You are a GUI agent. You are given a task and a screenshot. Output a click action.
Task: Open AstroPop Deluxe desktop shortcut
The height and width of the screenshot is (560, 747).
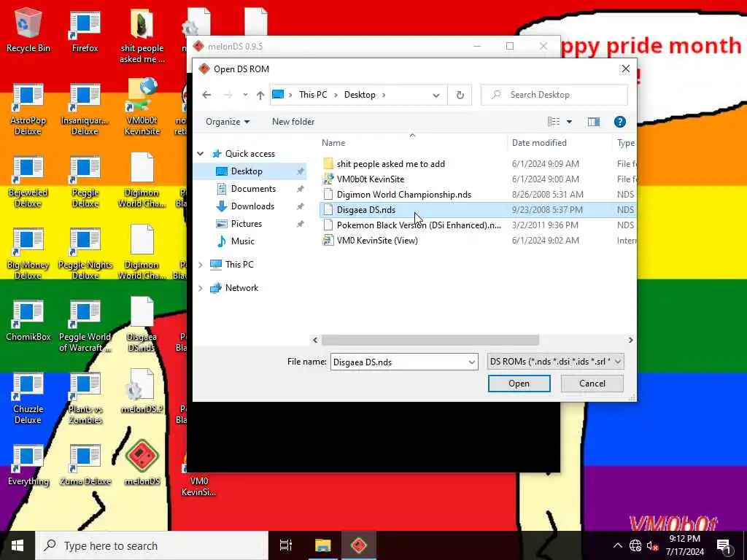[28, 109]
